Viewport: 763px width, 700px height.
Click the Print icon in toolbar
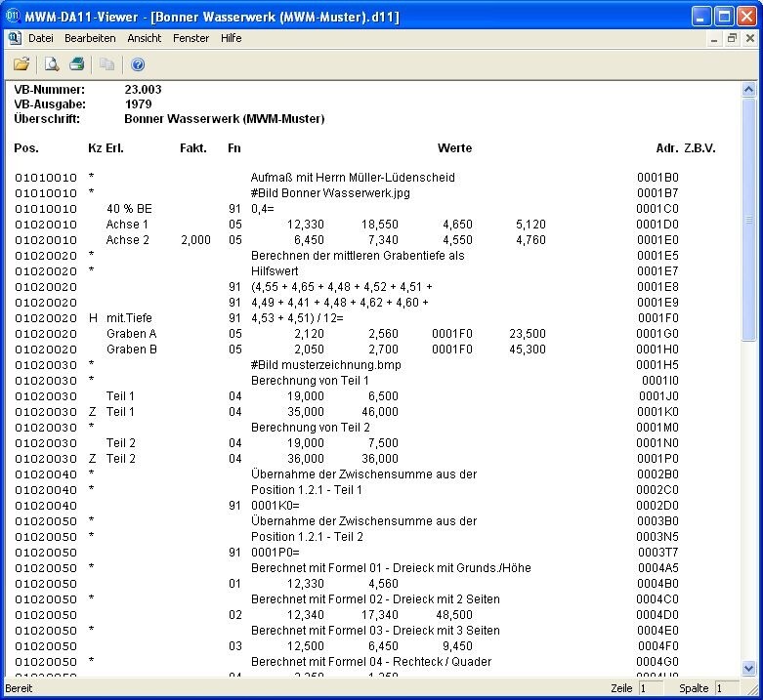tap(76, 64)
